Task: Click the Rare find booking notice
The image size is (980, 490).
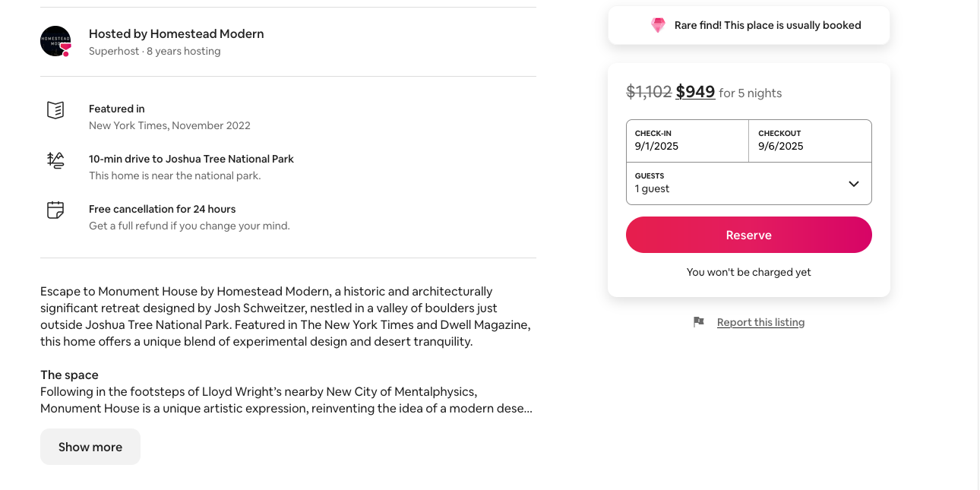Action: 767,26
